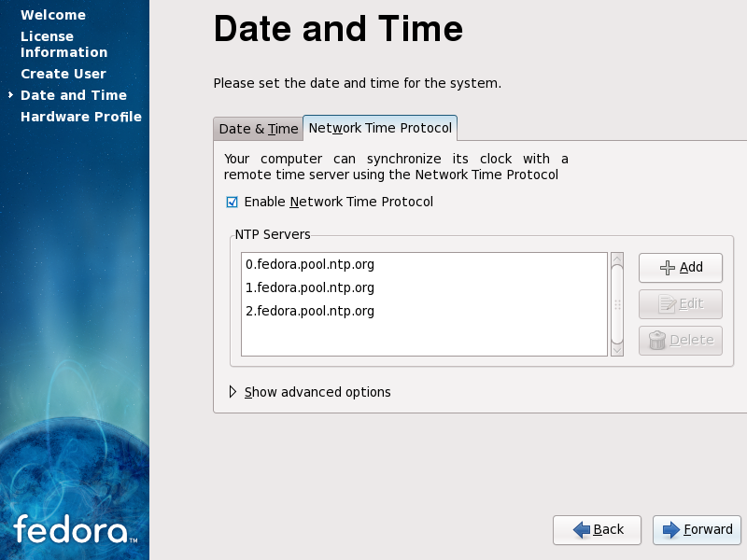Click the NTP servers scrollbar thumb

point(617,305)
